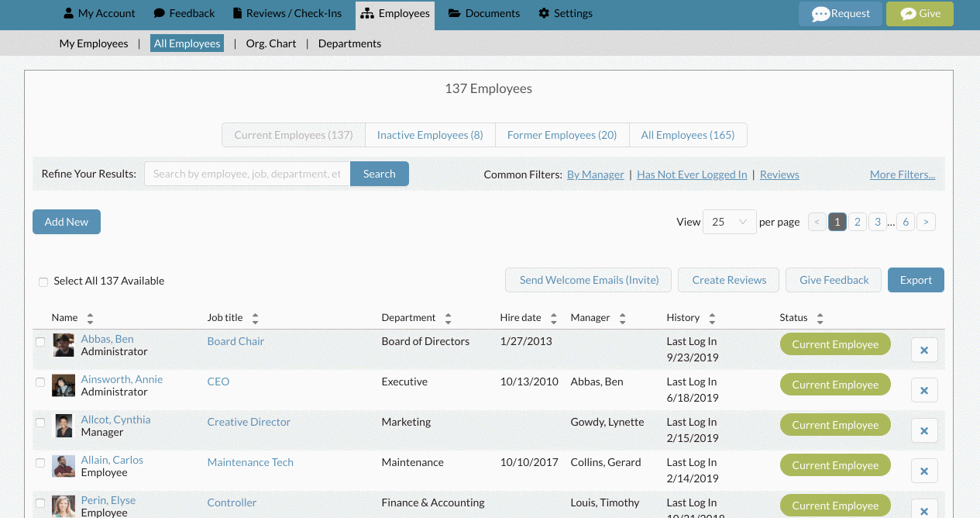This screenshot has width=980, height=518.
Task: Open the per page view dropdown
Action: click(x=729, y=222)
